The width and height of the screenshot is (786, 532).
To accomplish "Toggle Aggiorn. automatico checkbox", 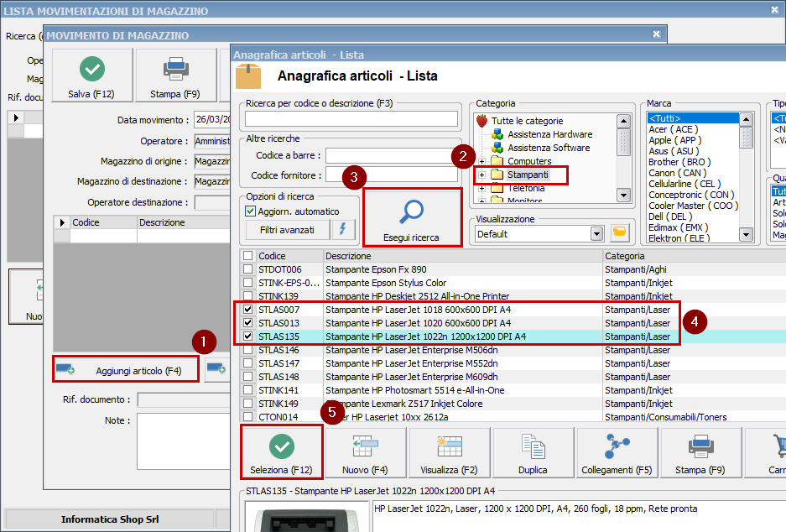I will [251, 211].
